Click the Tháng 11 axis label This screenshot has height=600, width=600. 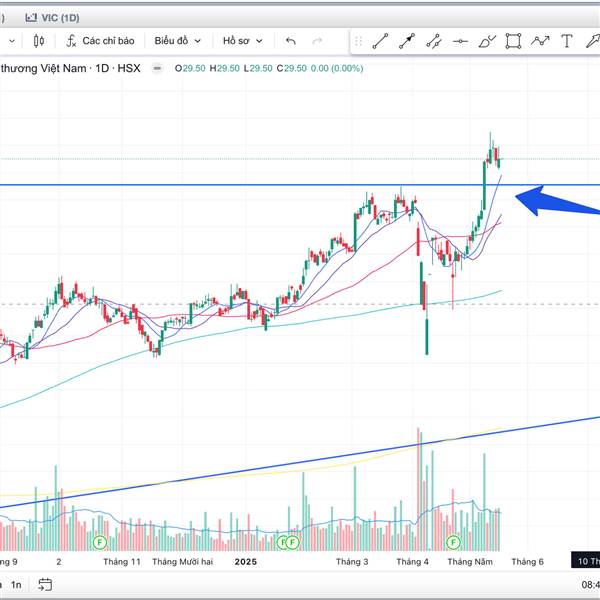pyautogui.click(x=122, y=562)
